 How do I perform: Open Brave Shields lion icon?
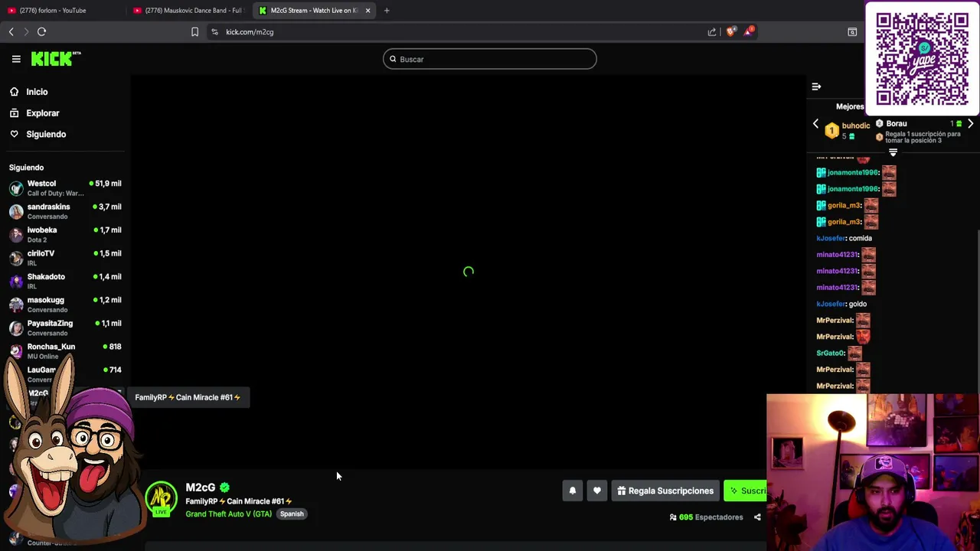731,31
